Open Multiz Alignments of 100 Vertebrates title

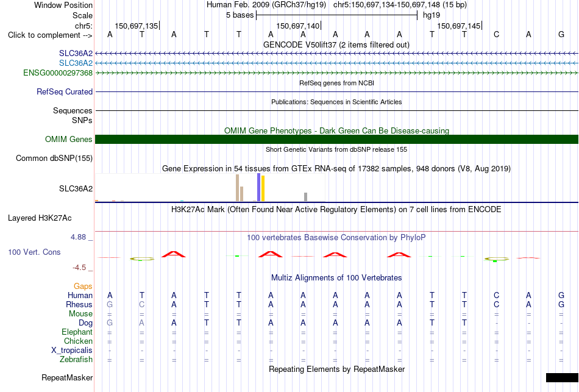click(x=336, y=278)
